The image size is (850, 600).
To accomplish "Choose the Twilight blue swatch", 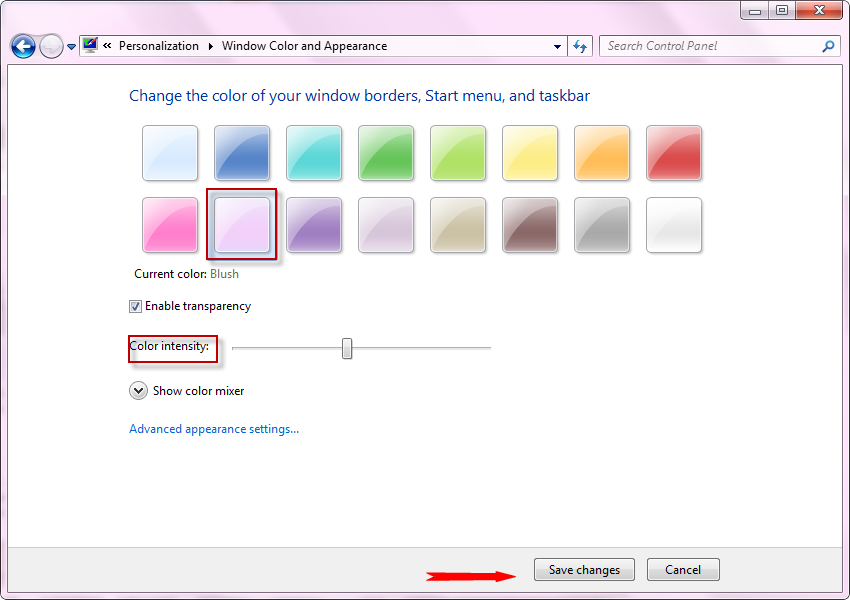I will [242, 153].
